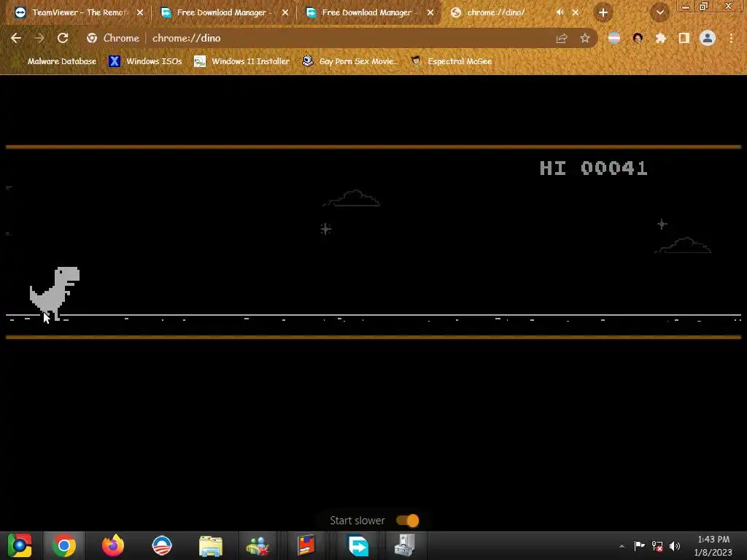Viewport: 747px width, 560px height.
Task: Open the tab search dropdown arrow
Action: coord(660,12)
